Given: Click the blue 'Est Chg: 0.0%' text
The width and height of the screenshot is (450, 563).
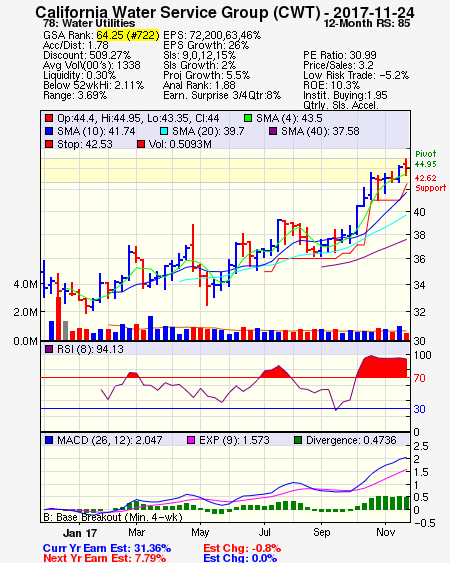Looking at the screenshot, I should point(240,558).
